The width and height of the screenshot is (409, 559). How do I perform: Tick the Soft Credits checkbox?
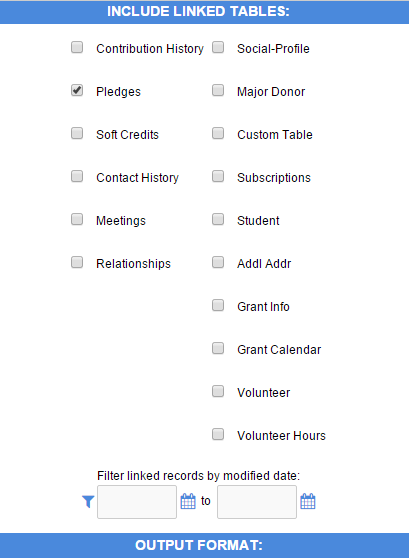tap(77, 133)
